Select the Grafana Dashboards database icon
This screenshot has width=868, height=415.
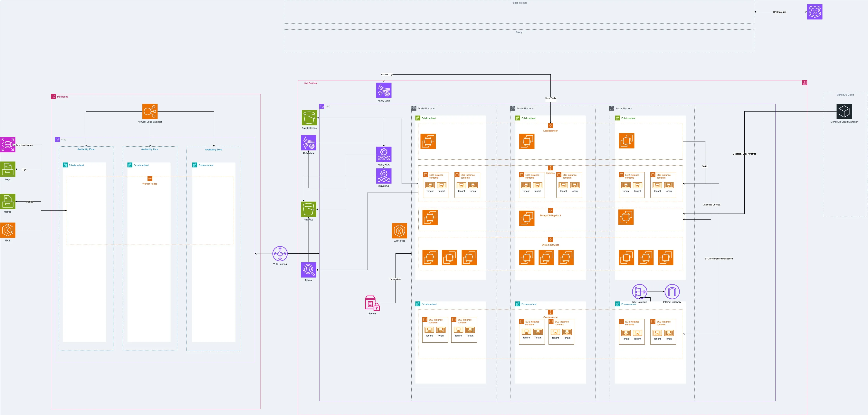[x=7, y=145]
